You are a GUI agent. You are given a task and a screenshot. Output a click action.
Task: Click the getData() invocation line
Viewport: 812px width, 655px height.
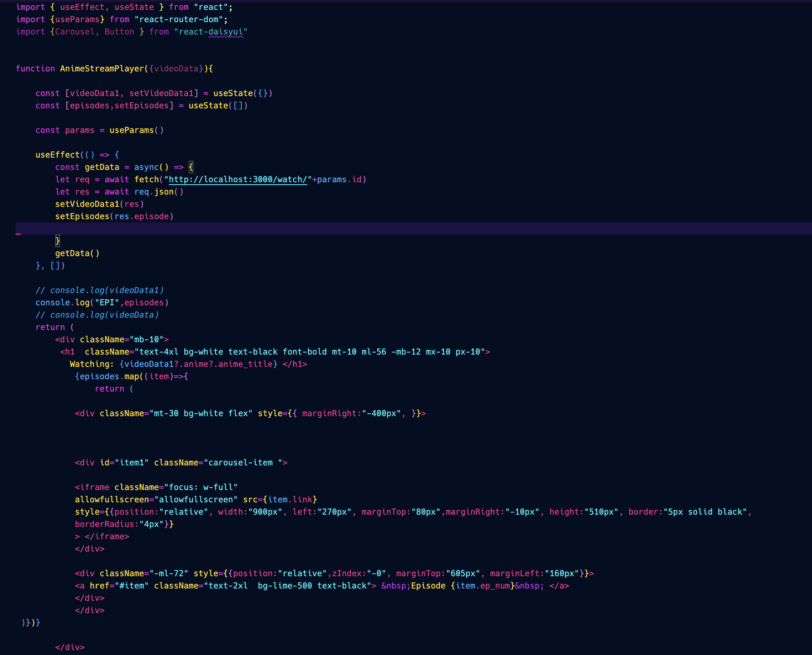pyautogui.click(x=77, y=253)
